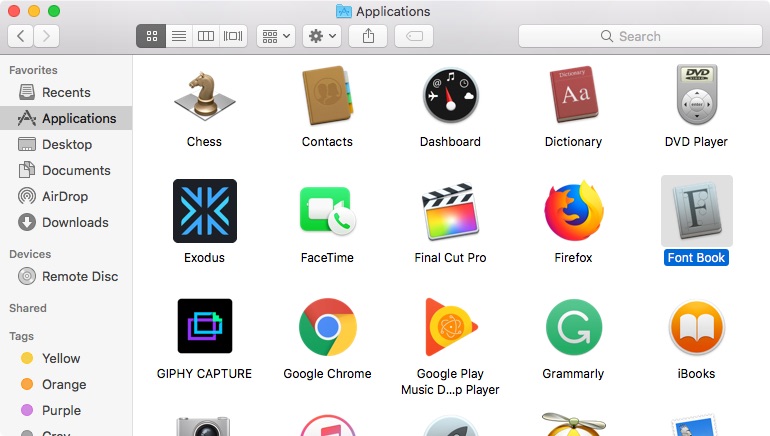The width and height of the screenshot is (770, 436).
Task: Click the Grammarly label text
Action: pos(574,374)
